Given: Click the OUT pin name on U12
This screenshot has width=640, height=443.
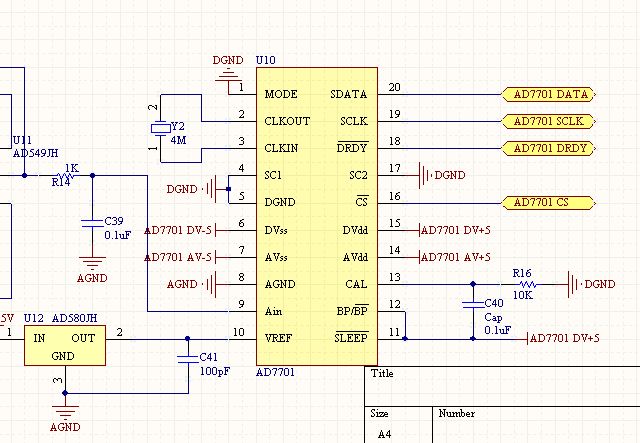Looking at the screenshot, I should 83,338.
